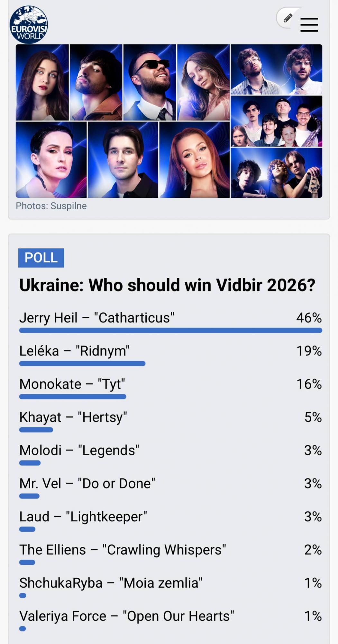Open the artist photo collage
This screenshot has width=338, height=644.
(x=169, y=122)
